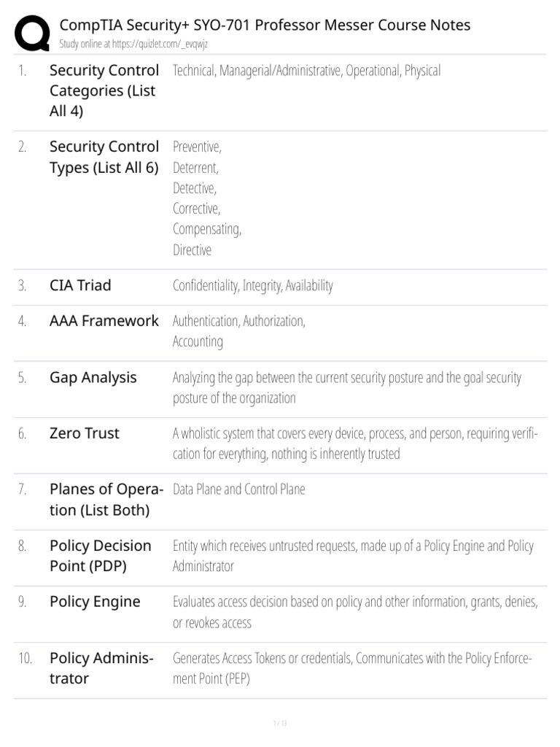This screenshot has height=747, width=560.
Task: Click Policy Decision Point (PDP) term
Action: pyautogui.click(x=100, y=556)
